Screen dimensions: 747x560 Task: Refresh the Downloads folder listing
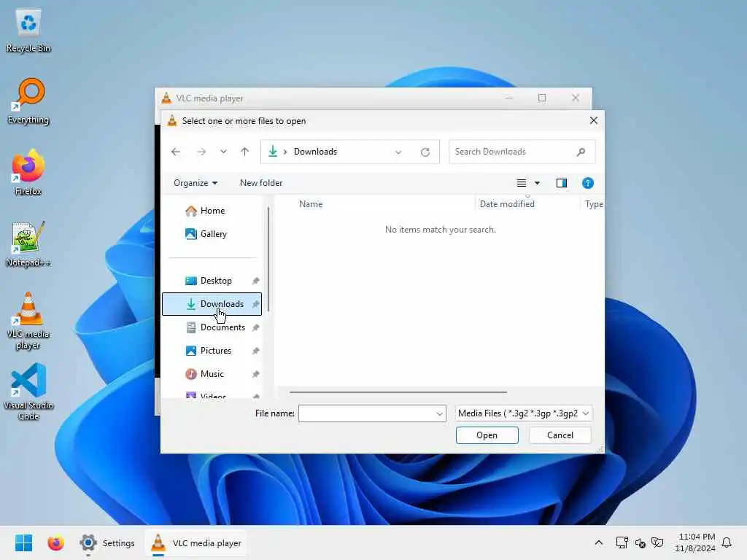(425, 152)
